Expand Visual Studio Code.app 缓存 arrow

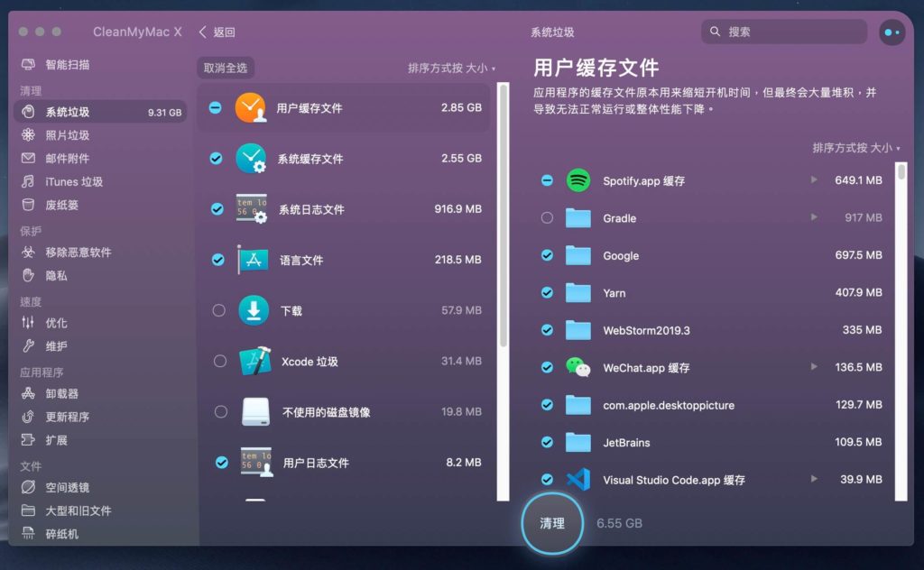pos(814,479)
